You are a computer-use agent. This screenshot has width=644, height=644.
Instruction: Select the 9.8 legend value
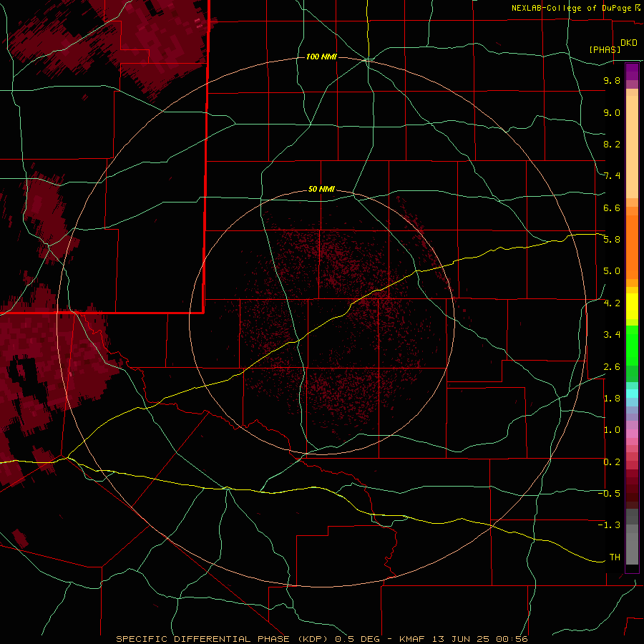(612, 80)
